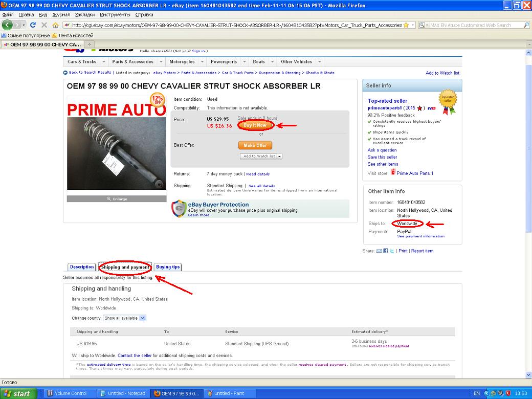The image size is (532, 399).
Task: Expand Powersports dropdown arrow
Action: (x=245, y=62)
